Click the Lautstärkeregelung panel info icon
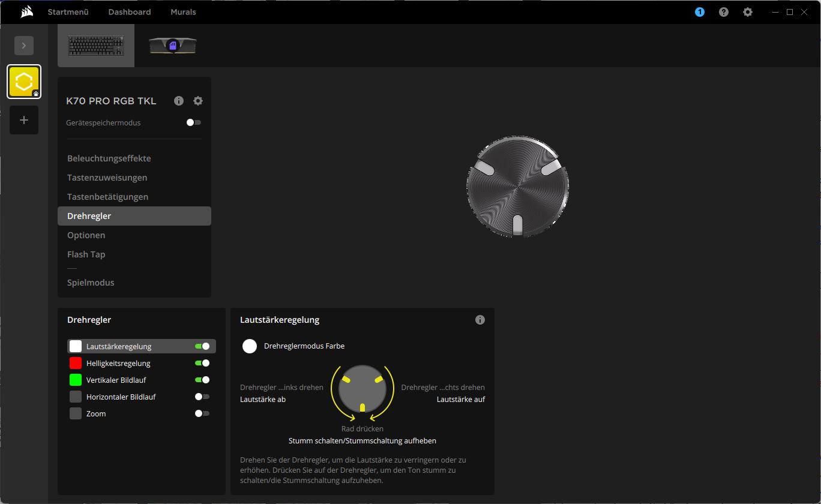 (x=480, y=320)
